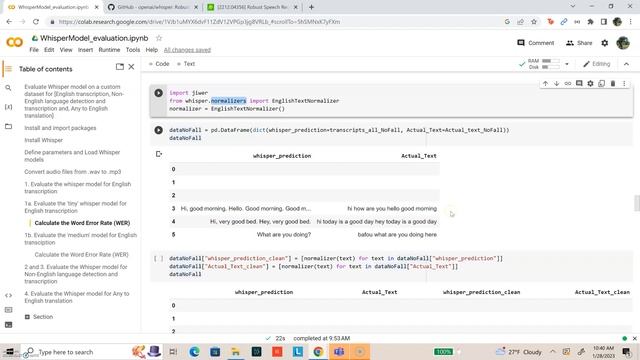Click the Share button
Image resolution: width=640 pixels, height=360 pixels.
coord(579,43)
